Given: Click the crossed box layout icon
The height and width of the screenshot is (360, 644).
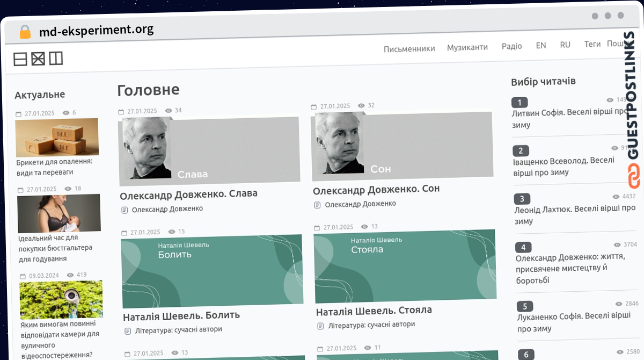Looking at the screenshot, I should pyautogui.click(x=38, y=59).
